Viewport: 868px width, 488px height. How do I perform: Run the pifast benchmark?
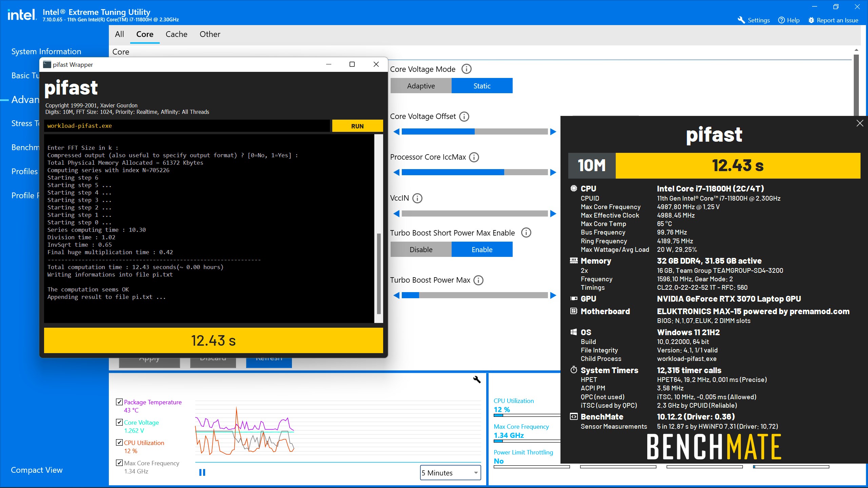coord(357,126)
